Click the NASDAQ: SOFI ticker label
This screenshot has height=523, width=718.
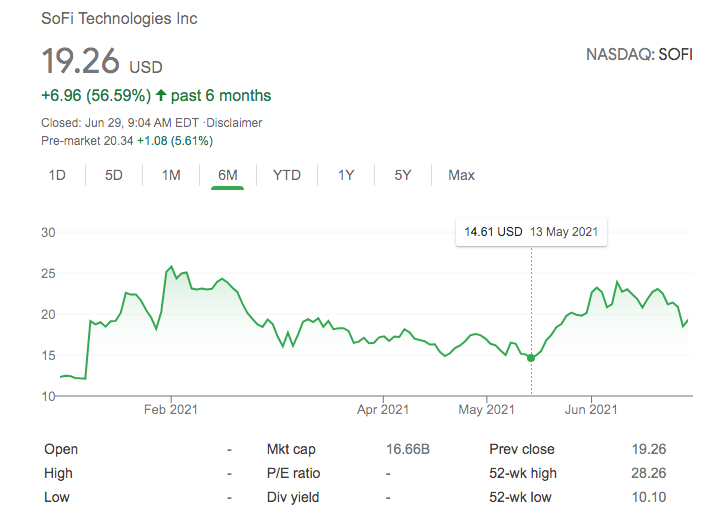click(639, 54)
